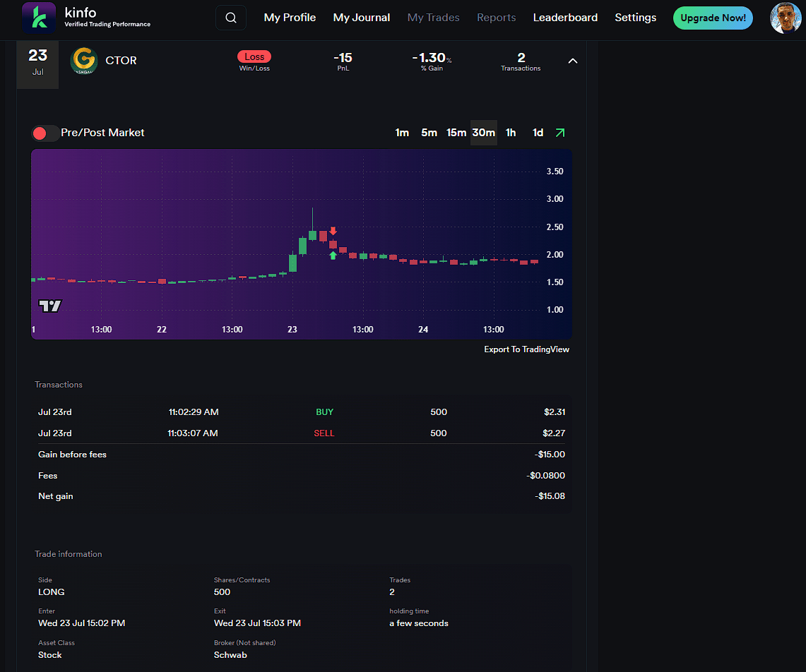
Task: Click Export To TradingView link
Action: pyautogui.click(x=526, y=349)
